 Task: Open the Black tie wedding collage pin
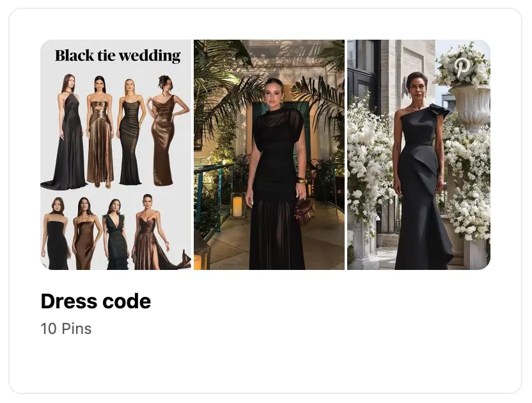116,155
